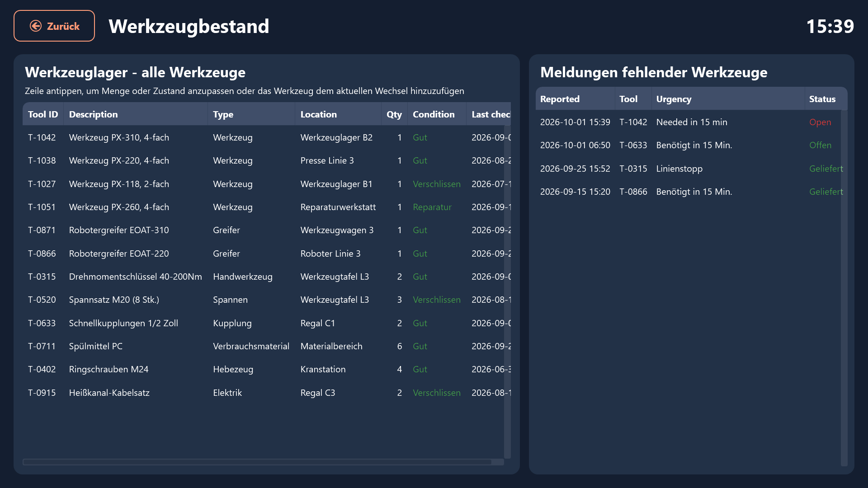Viewport: 868px width, 488px height.
Task: Select the Spannsatz M20 (8 Stk.) row
Action: [x=267, y=300]
